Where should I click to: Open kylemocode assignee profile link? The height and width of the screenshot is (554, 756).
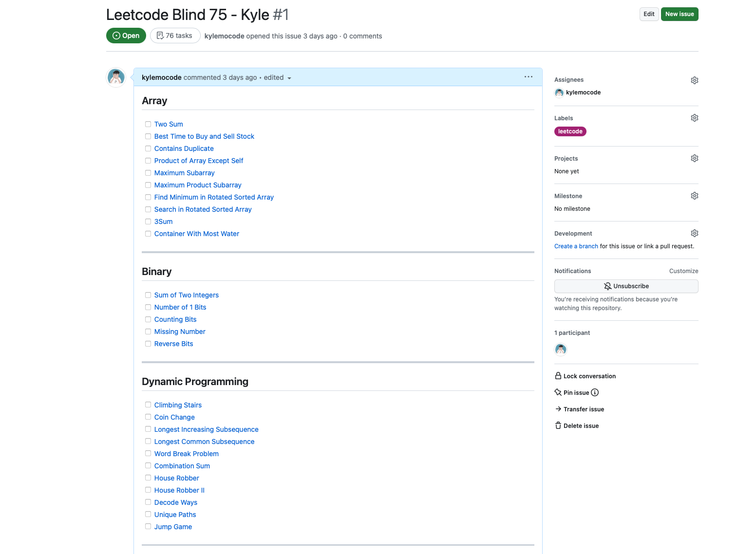coord(583,92)
